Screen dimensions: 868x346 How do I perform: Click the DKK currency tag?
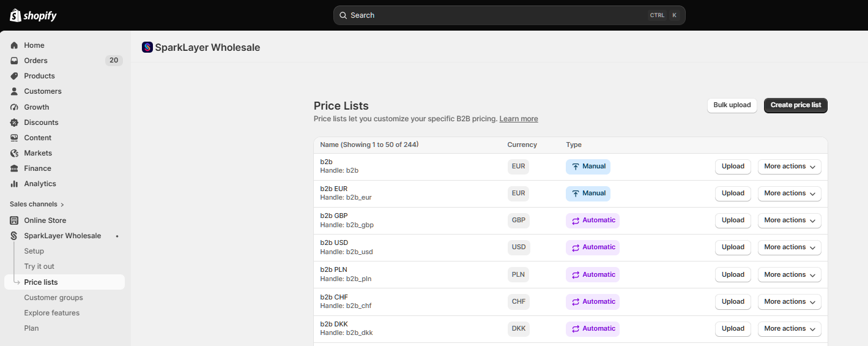pos(519,329)
